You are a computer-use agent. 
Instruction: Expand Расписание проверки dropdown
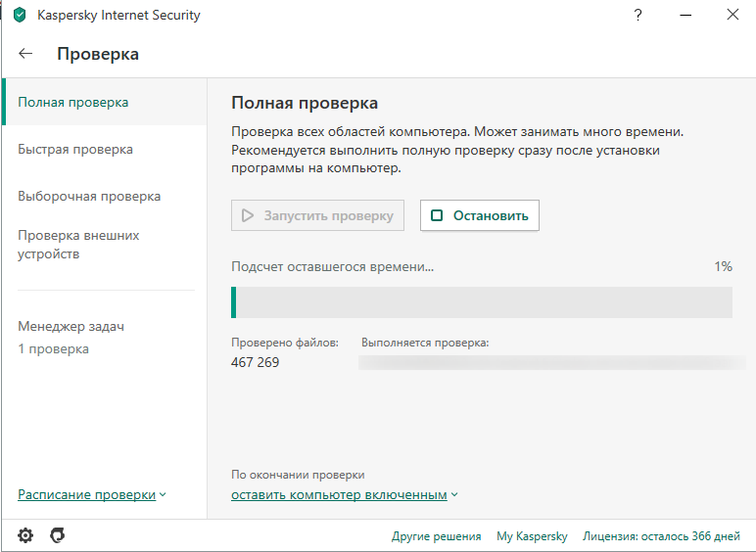tap(92, 494)
